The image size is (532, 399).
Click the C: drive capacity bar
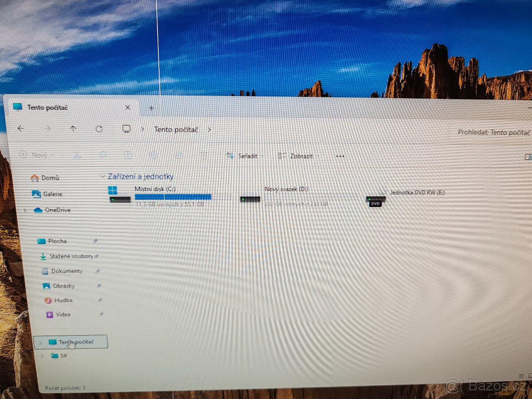pos(173,196)
